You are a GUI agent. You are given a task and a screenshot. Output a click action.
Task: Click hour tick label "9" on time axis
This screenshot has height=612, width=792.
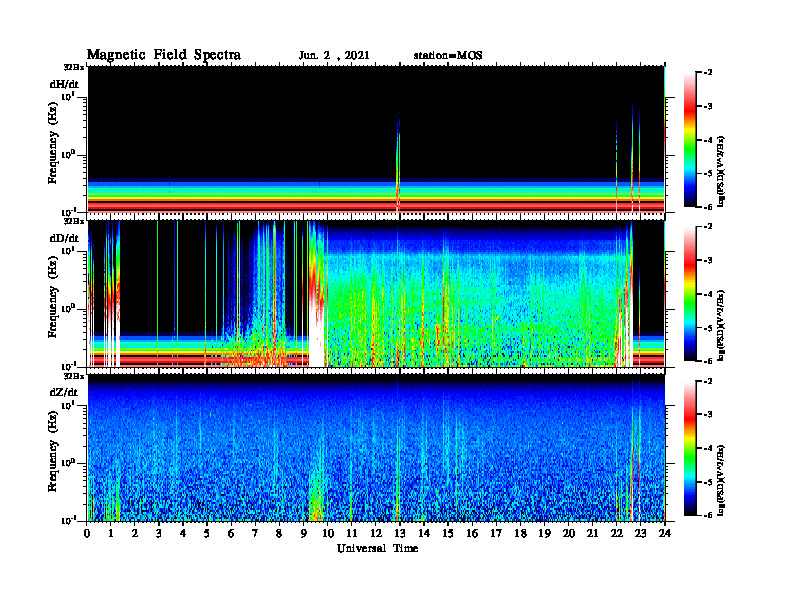tap(304, 533)
